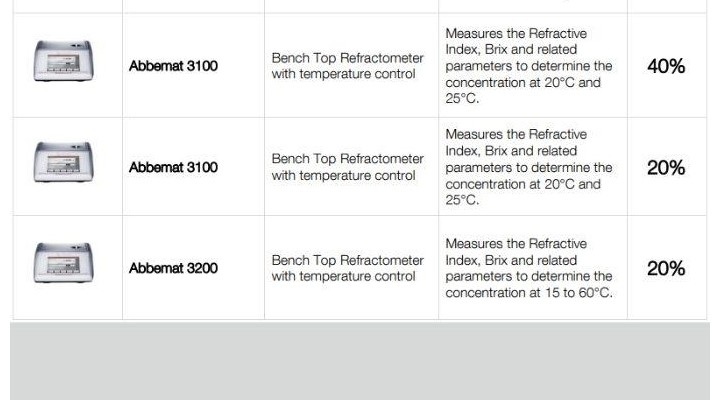Select Bench Top Refractometer text in the 40% row
Screen dimensions: 720x400
click(x=347, y=59)
